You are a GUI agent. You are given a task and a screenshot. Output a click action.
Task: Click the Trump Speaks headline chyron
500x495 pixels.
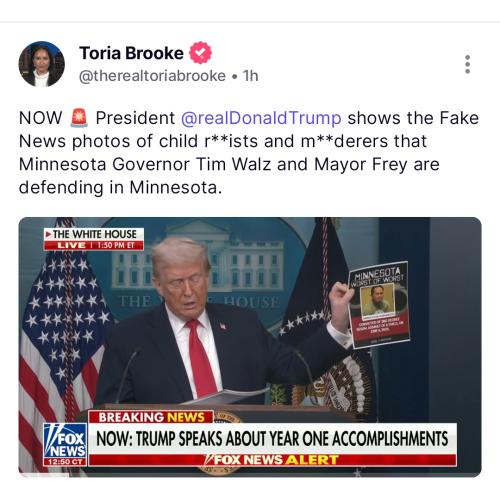(273, 439)
